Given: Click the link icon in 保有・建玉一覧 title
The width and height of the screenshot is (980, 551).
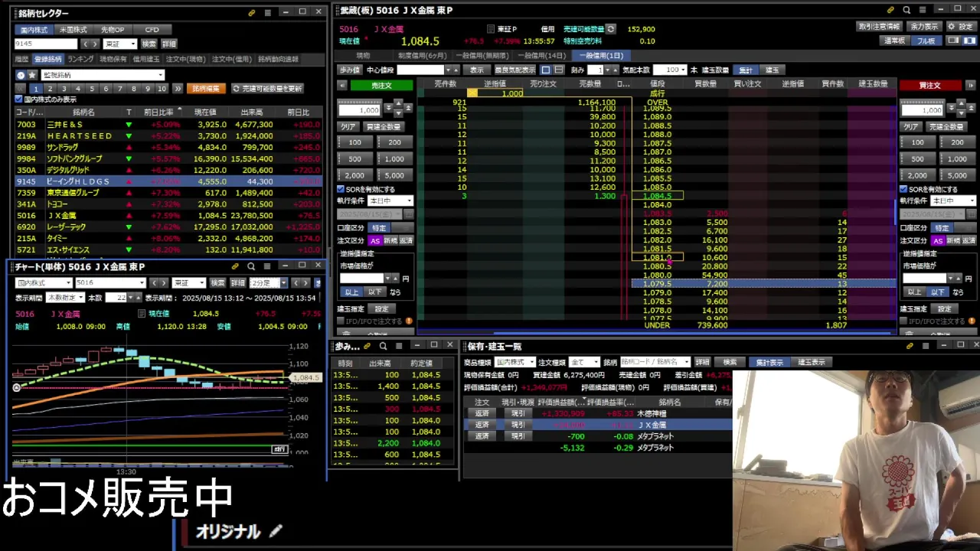Looking at the screenshot, I should pyautogui.click(x=910, y=346).
